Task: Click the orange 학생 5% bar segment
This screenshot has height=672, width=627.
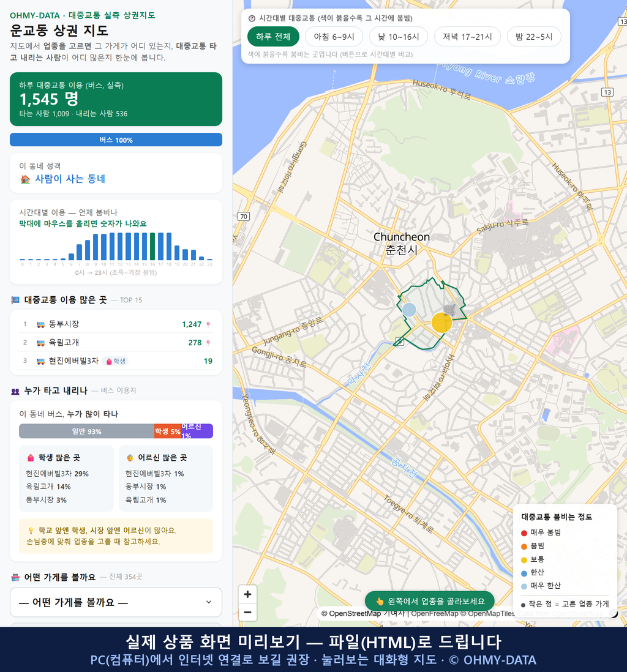Action: [x=168, y=431]
